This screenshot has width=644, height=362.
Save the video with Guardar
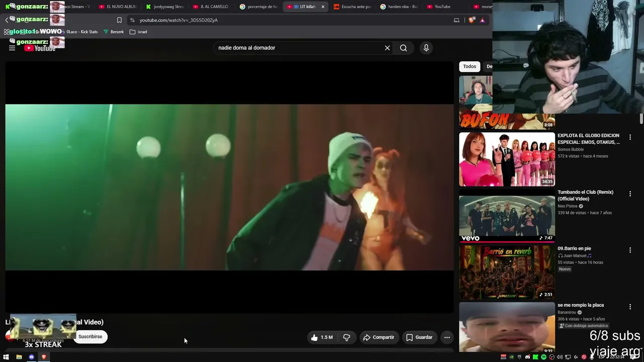coord(420,337)
